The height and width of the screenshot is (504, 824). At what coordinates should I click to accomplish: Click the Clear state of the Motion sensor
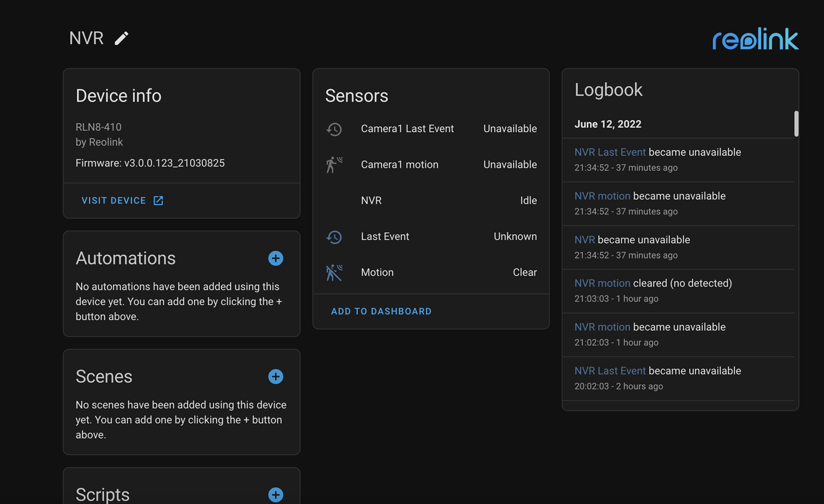pos(524,272)
